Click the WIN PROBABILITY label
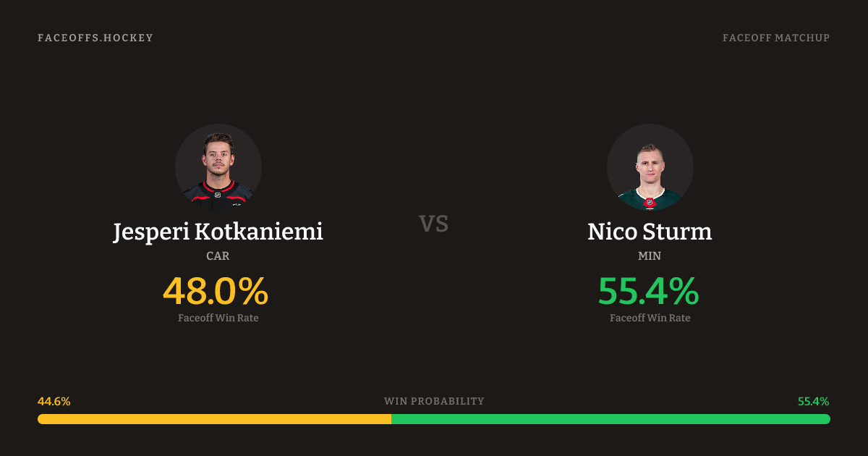This screenshot has width=868, height=456. [x=434, y=401]
